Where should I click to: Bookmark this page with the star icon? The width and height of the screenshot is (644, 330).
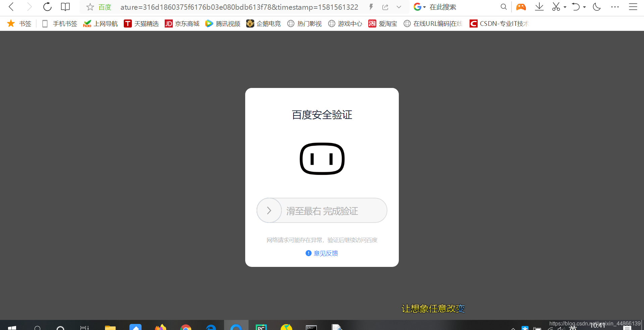point(90,7)
